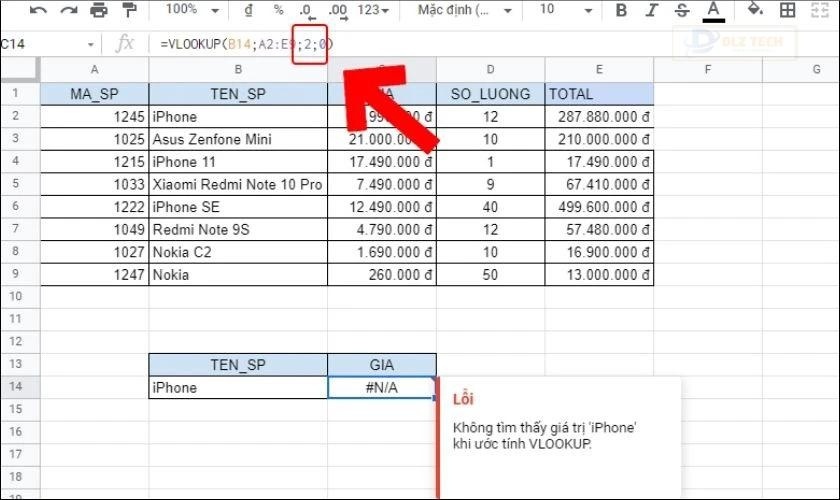Click the Nokia C2 cell
The height and width of the screenshot is (500, 840).
coord(238,251)
